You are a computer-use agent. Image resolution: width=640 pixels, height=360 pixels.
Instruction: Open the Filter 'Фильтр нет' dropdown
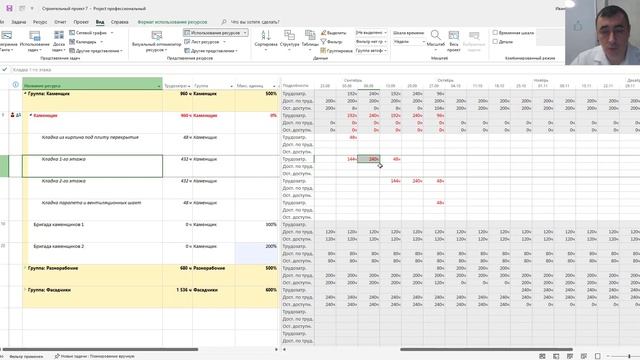point(371,42)
